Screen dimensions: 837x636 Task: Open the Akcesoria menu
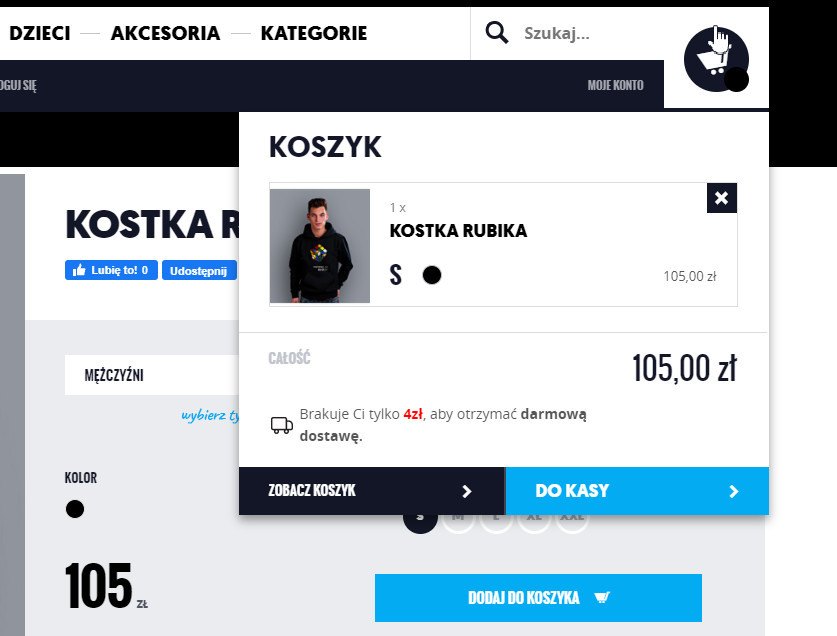pos(165,33)
